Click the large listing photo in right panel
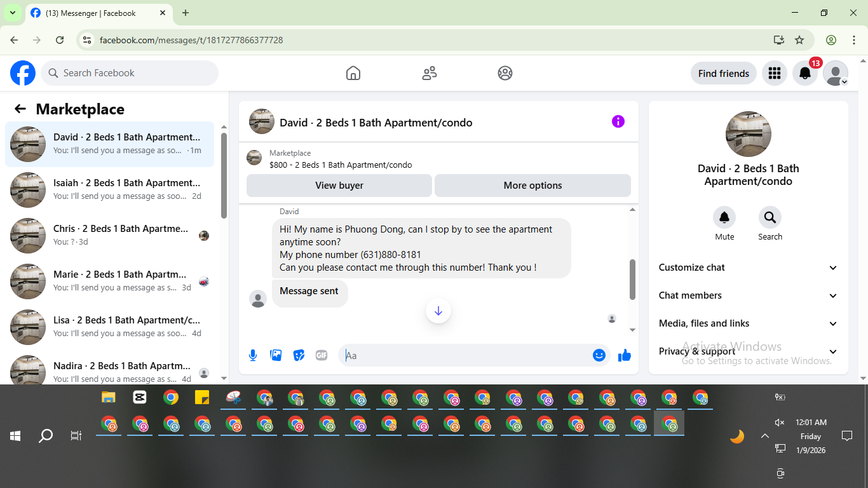This screenshot has width=868, height=488. 749,134
